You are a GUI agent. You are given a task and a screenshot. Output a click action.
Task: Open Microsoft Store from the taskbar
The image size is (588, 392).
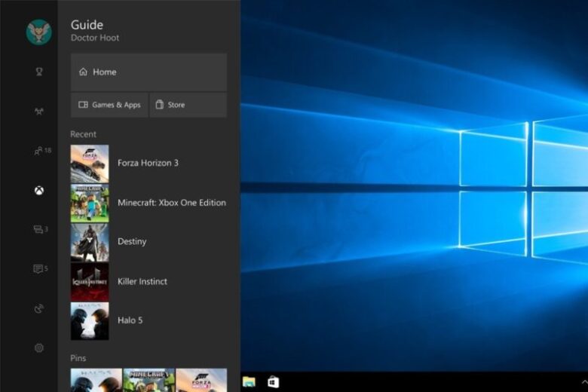coord(273,381)
